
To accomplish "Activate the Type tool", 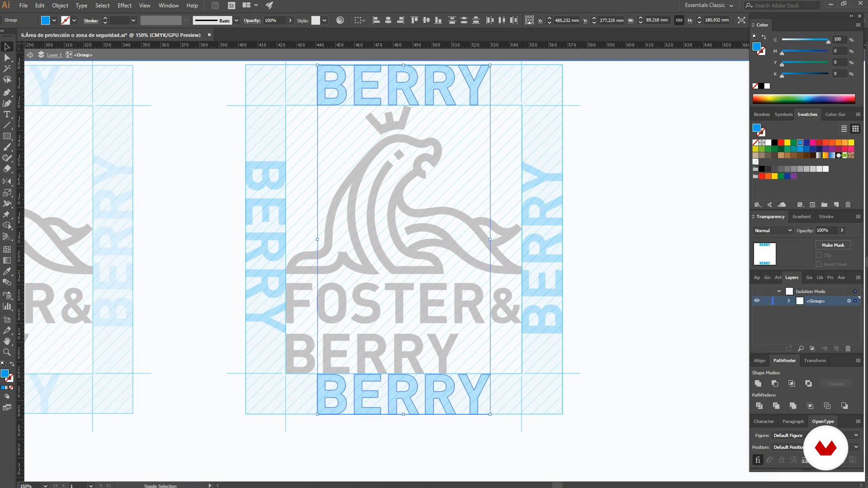I will (7, 114).
